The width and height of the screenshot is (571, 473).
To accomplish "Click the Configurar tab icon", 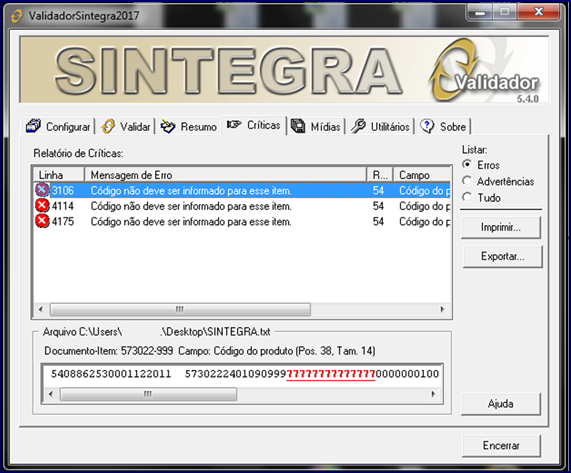I will click(x=33, y=126).
